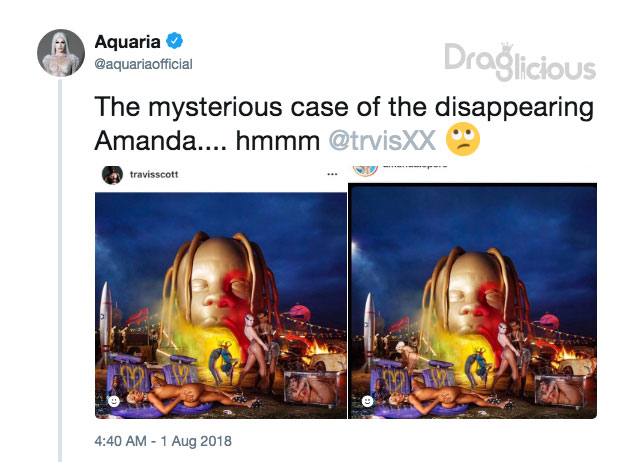Click the blue verified badge

pyautogui.click(x=175, y=40)
